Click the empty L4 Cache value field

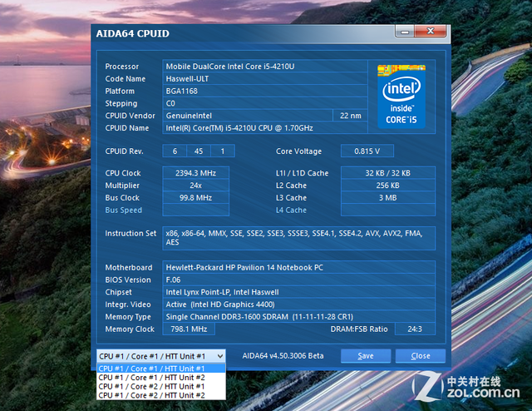(388, 210)
